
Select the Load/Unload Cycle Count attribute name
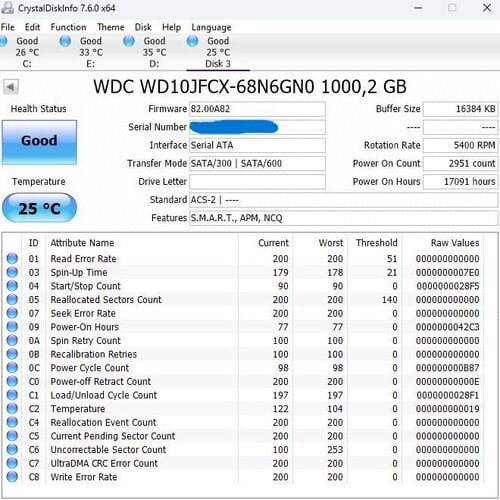104,395
